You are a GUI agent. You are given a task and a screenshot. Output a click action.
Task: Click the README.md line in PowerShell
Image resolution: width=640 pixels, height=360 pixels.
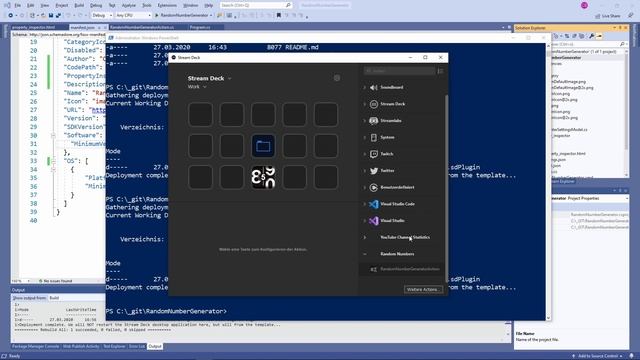coord(212,47)
